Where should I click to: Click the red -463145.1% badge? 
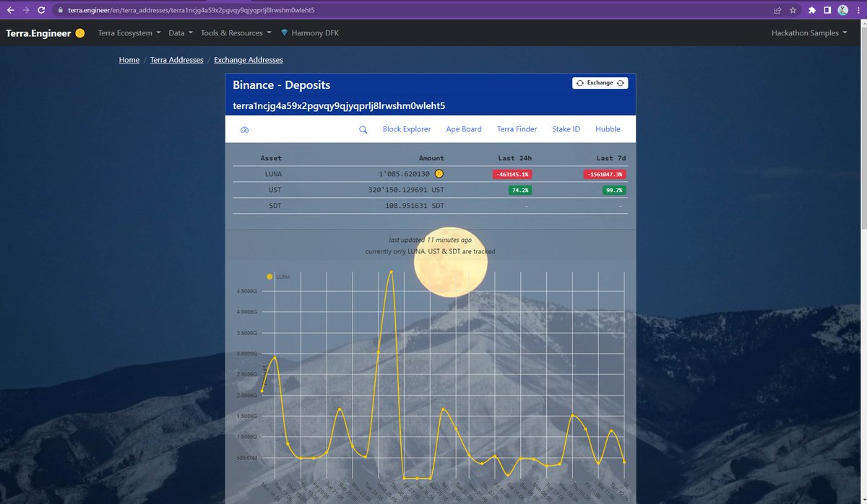coord(512,174)
